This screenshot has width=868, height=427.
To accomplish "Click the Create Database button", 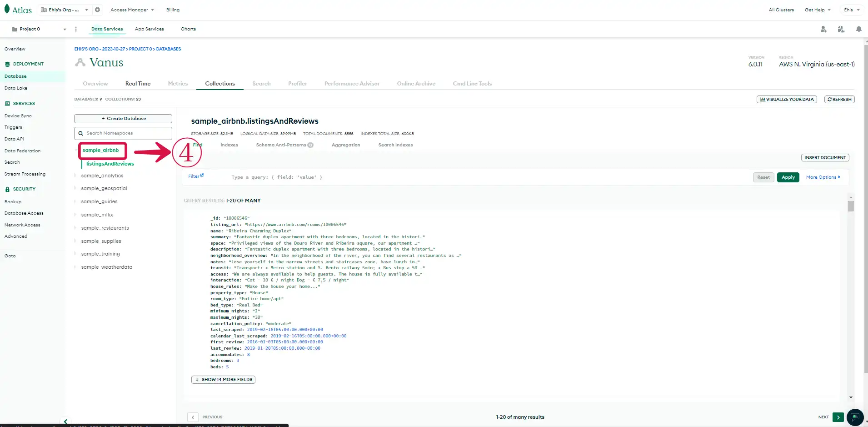I will 123,119.
